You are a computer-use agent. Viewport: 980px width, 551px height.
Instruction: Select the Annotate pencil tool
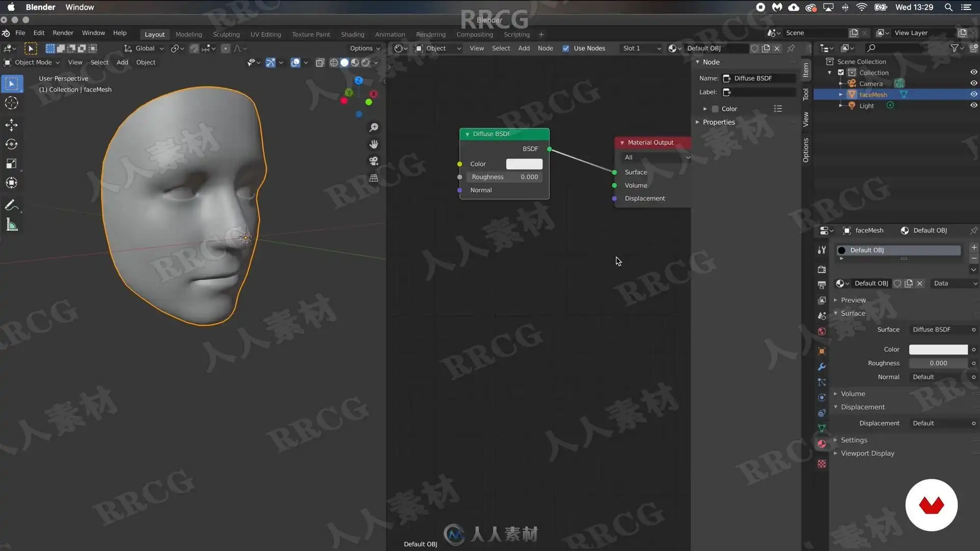11,205
